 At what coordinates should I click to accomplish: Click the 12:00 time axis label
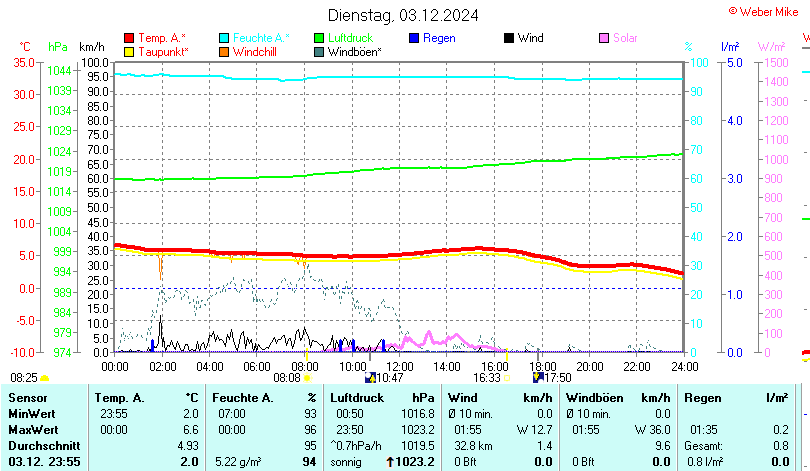tap(399, 367)
